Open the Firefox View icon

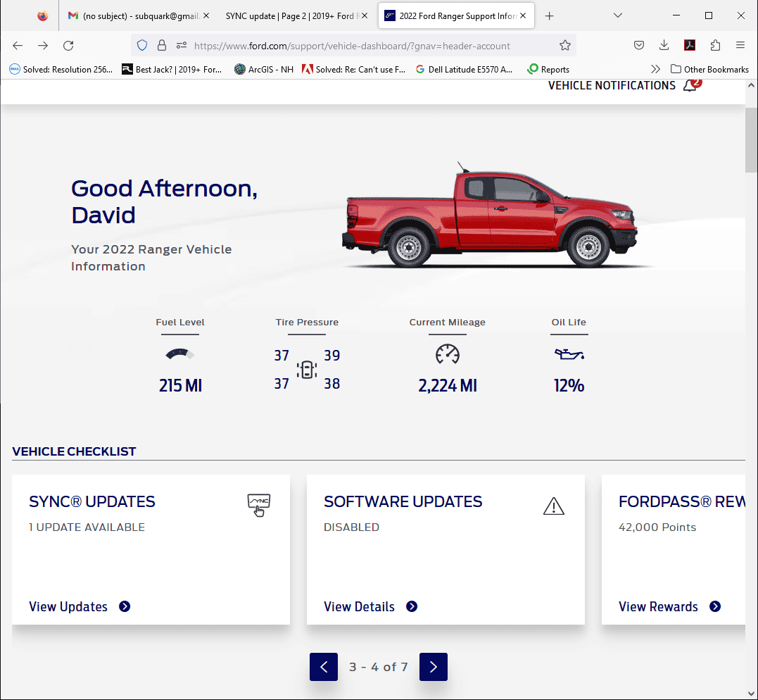coord(42,16)
